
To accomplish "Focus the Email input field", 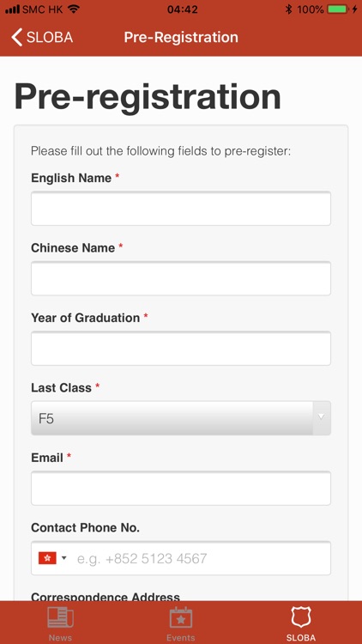I will [x=181, y=488].
